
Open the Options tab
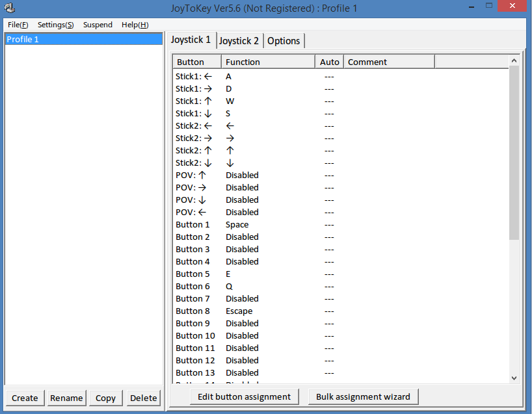click(284, 41)
